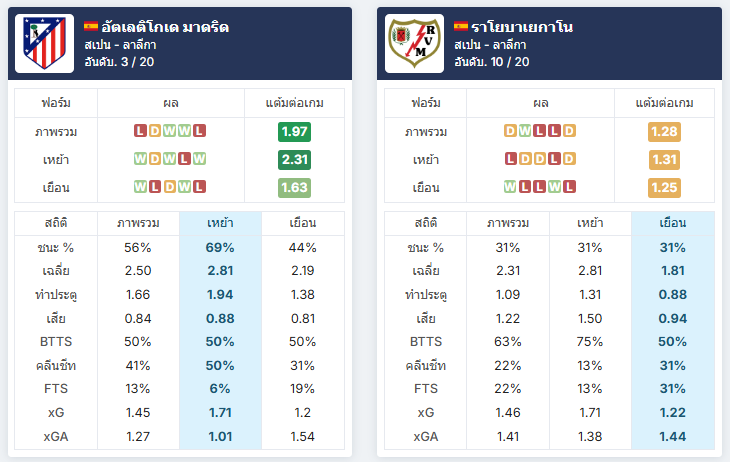Click the 1.25 away points badge
Screen dimensions: 730x462
(x=664, y=188)
